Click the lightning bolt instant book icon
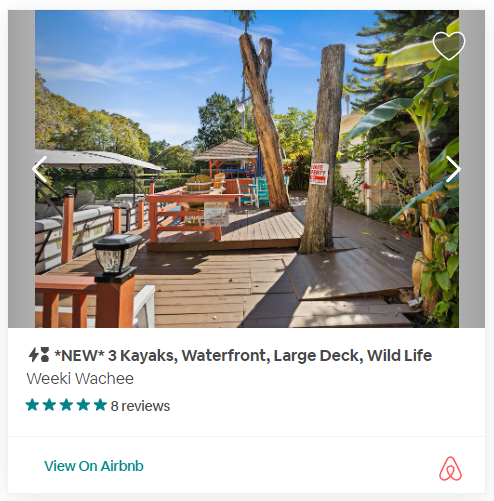 pos(34,355)
